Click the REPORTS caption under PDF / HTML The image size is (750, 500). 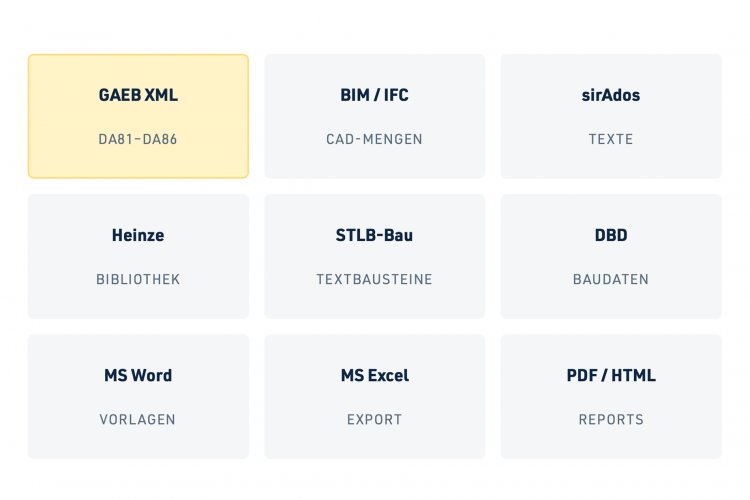click(611, 420)
